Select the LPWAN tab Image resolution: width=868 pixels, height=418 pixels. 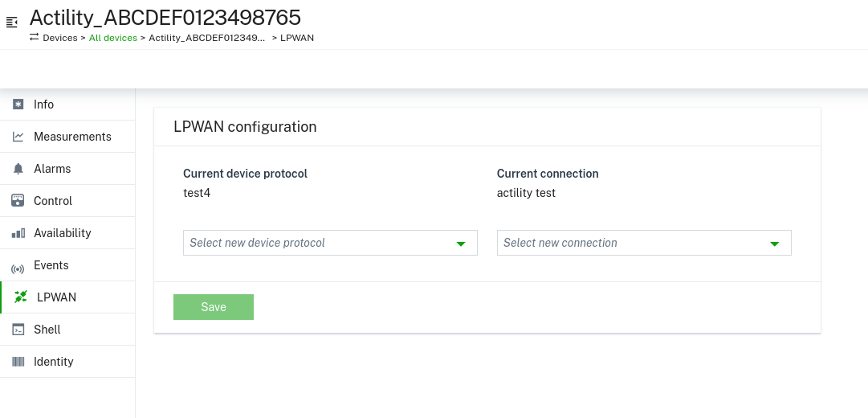67,297
